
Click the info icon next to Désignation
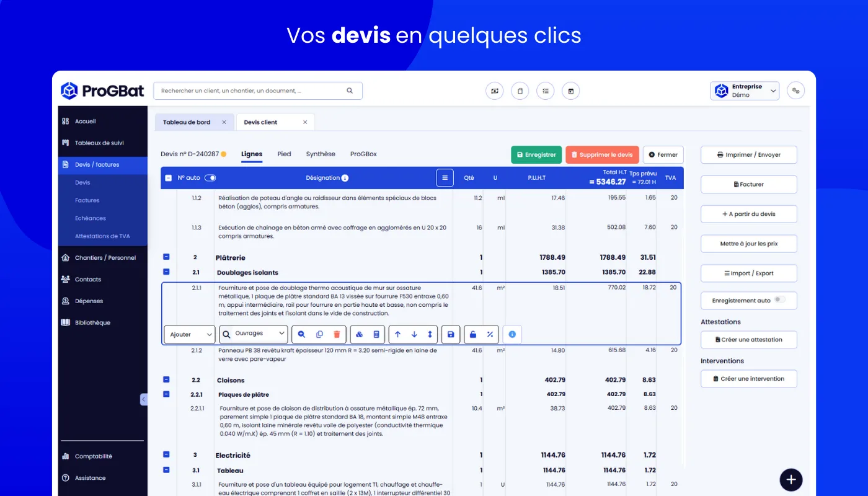pos(345,178)
